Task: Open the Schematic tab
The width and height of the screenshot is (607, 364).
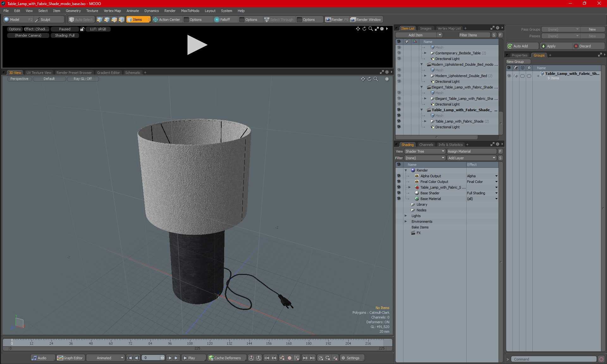Action: [133, 73]
